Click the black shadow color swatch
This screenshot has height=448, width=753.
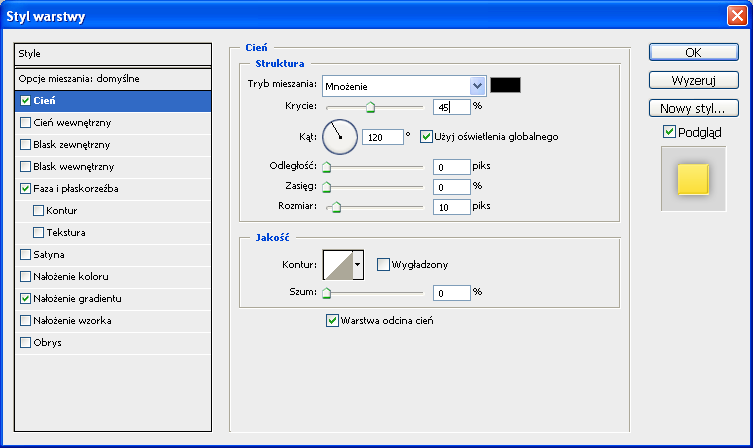(506, 85)
